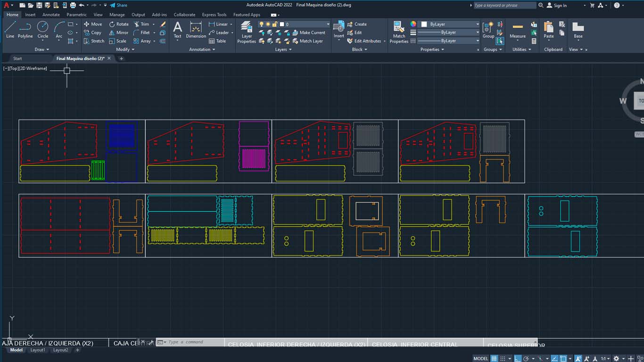
Task: Select the Arc tool
Action: pos(59,29)
